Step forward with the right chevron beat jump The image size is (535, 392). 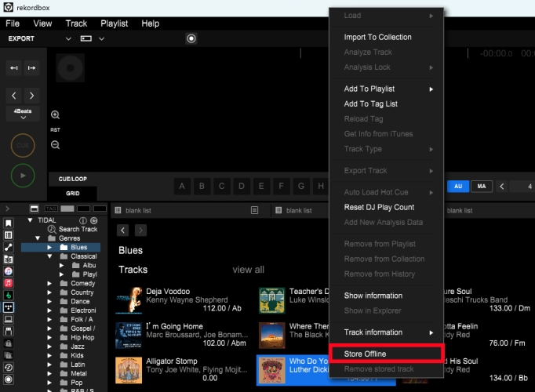click(31, 96)
